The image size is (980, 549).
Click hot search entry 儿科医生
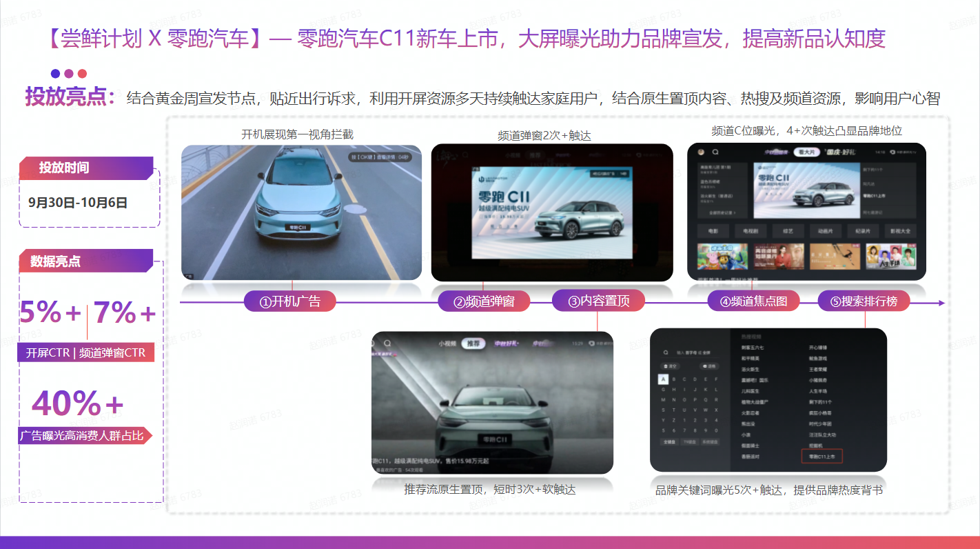(751, 391)
